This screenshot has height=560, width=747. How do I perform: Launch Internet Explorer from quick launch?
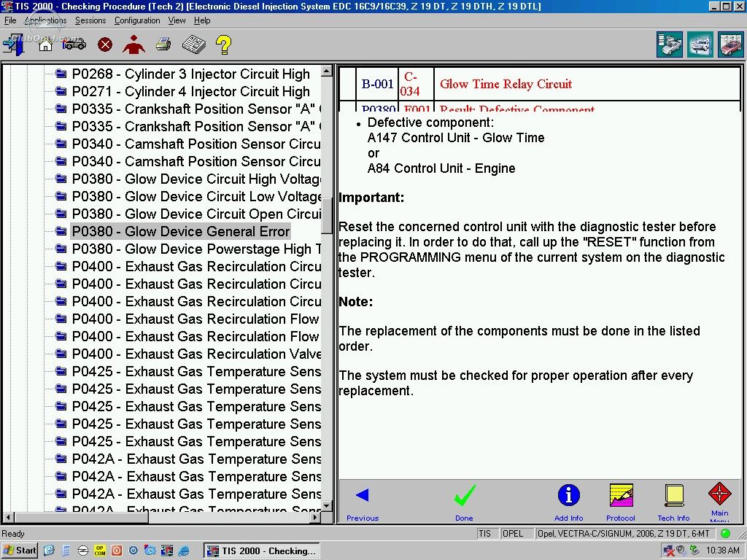click(184, 551)
